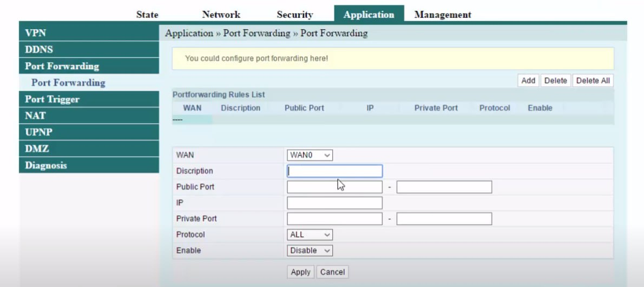
Task: Focus the IP address input field
Action: pos(334,203)
